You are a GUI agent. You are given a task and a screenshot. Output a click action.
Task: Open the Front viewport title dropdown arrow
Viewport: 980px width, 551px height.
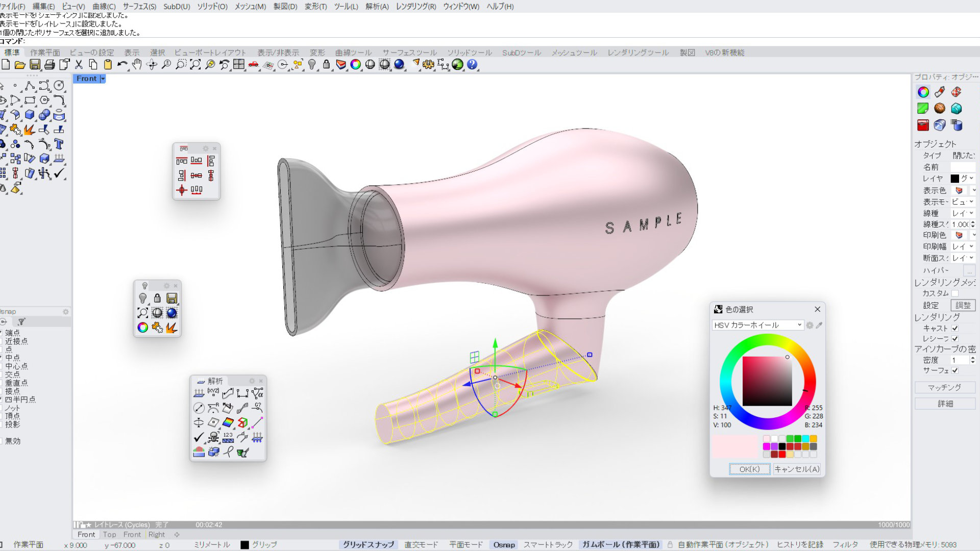tap(103, 79)
